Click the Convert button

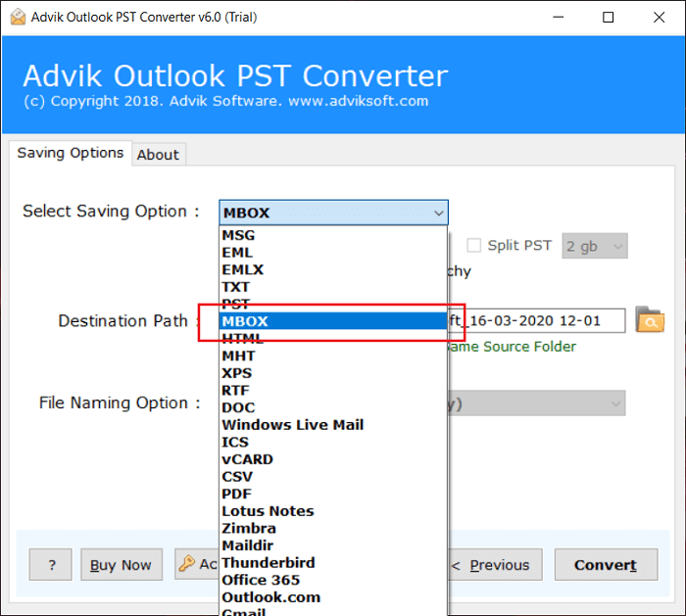coord(606,565)
